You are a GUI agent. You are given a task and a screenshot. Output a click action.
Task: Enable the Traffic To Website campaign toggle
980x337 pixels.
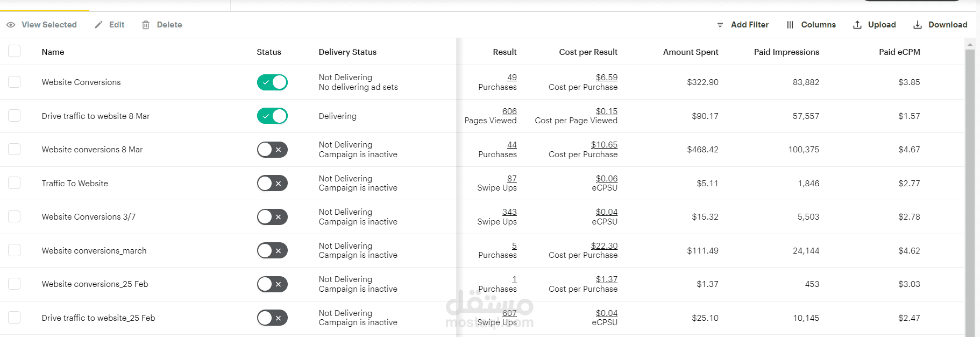click(272, 183)
